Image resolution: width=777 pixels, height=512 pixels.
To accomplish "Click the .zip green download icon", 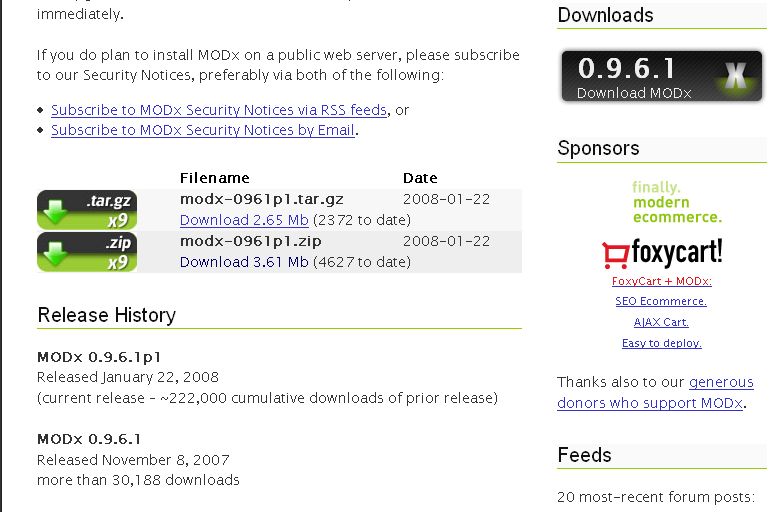I will (87, 252).
